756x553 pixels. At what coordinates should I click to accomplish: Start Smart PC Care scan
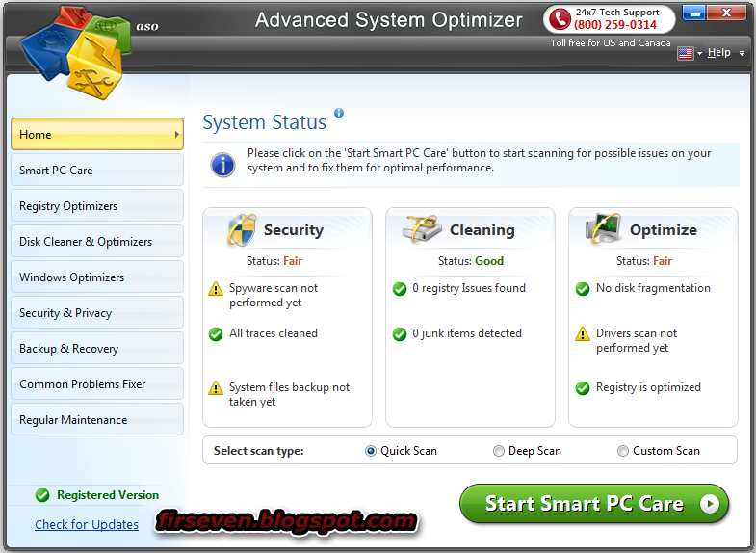tap(594, 504)
